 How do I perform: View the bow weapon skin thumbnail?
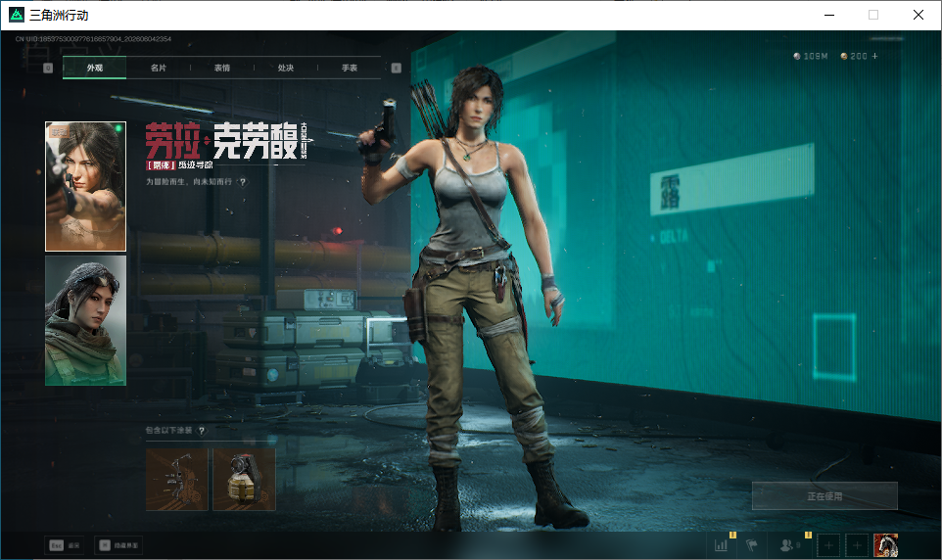pyautogui.click(x=177, y=479)
